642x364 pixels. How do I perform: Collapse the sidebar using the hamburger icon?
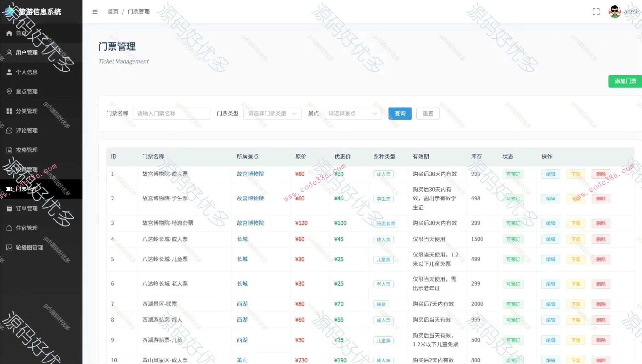click(x=95, y=12)
